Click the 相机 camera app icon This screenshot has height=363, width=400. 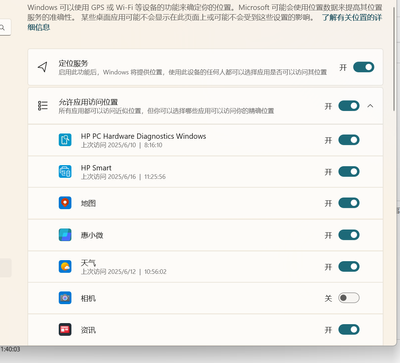[x=65, y=298]
